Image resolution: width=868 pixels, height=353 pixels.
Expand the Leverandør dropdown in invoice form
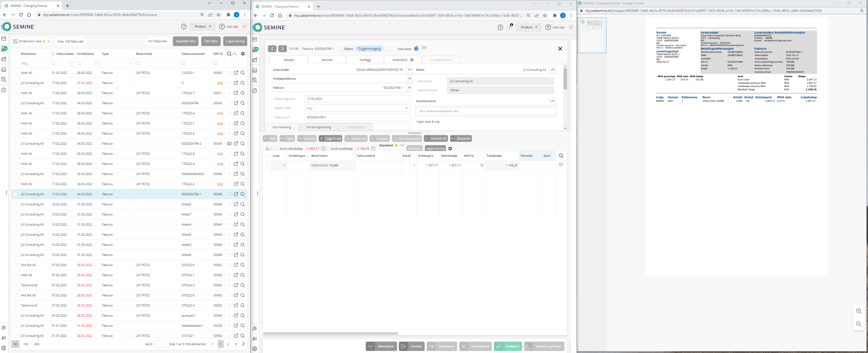coord(408,69)
